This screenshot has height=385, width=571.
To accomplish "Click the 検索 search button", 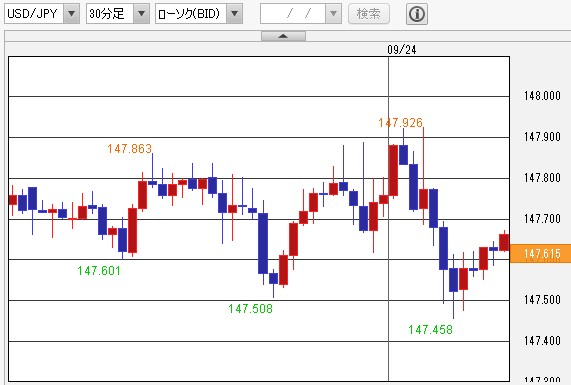I will (369, 14).
